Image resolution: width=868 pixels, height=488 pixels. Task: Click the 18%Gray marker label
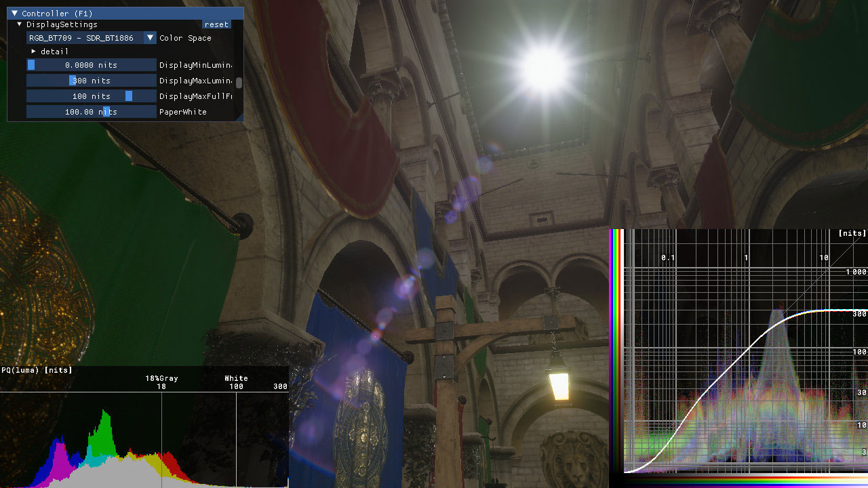(x=161, y=378)
